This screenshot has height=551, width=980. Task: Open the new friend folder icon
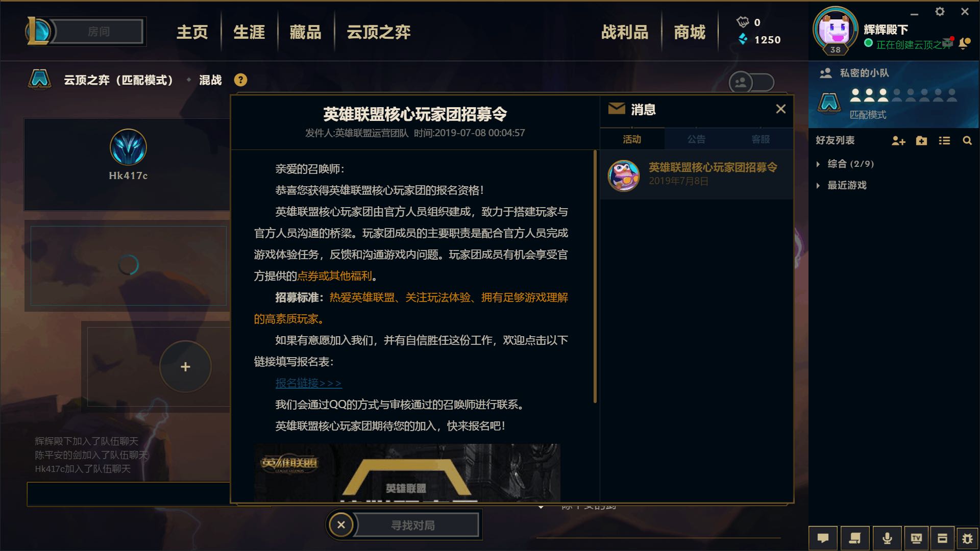(x=921, y=141)
